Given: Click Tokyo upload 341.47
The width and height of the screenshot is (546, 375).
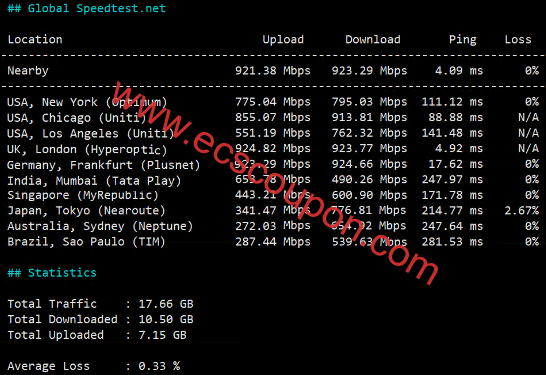Looking at the screenshot, I should tap(256, 211).
